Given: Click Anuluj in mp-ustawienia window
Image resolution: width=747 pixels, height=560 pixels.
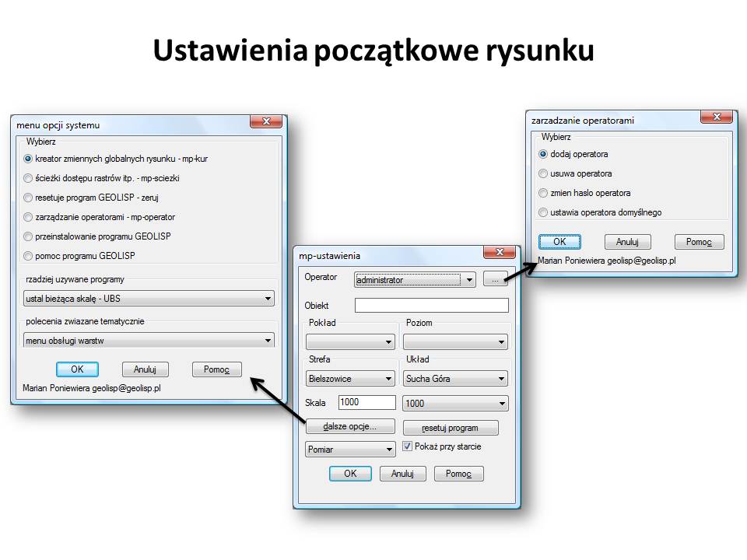Looking at the screenshot, I should click(402, 474).
